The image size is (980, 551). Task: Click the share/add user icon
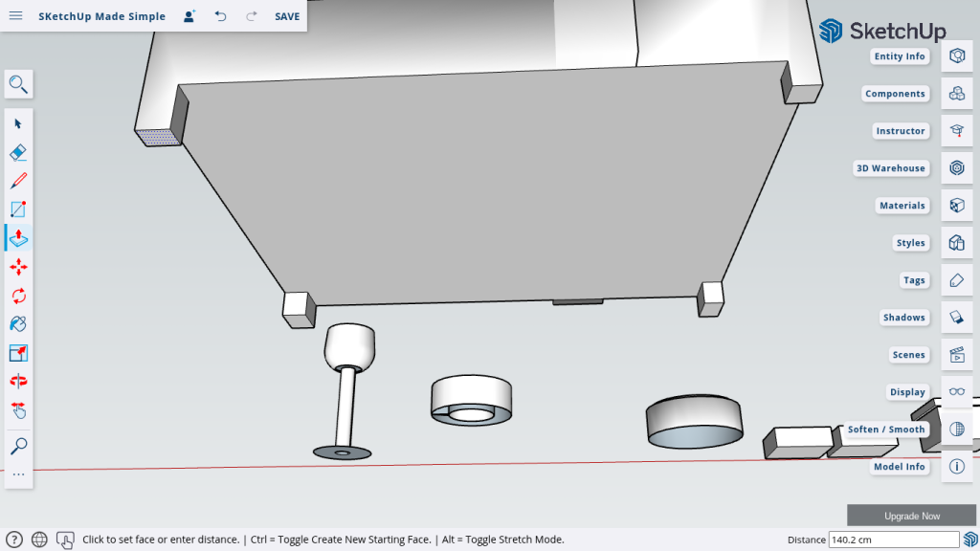point(189,16)
